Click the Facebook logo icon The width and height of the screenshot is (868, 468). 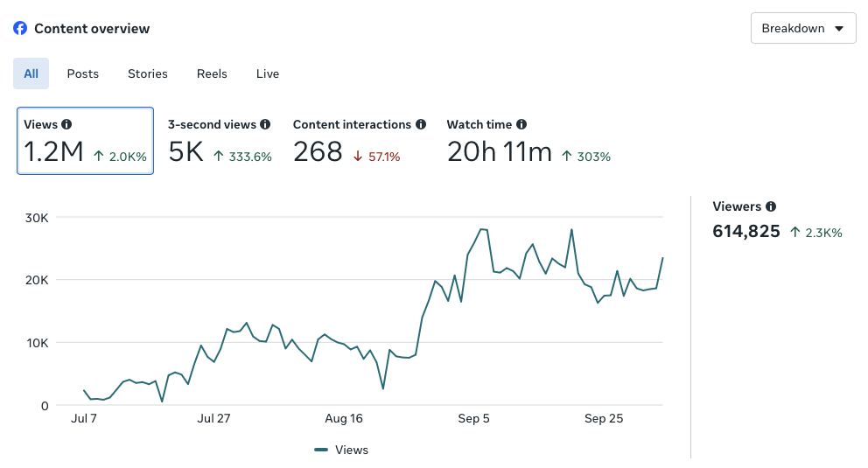[20, 28]
